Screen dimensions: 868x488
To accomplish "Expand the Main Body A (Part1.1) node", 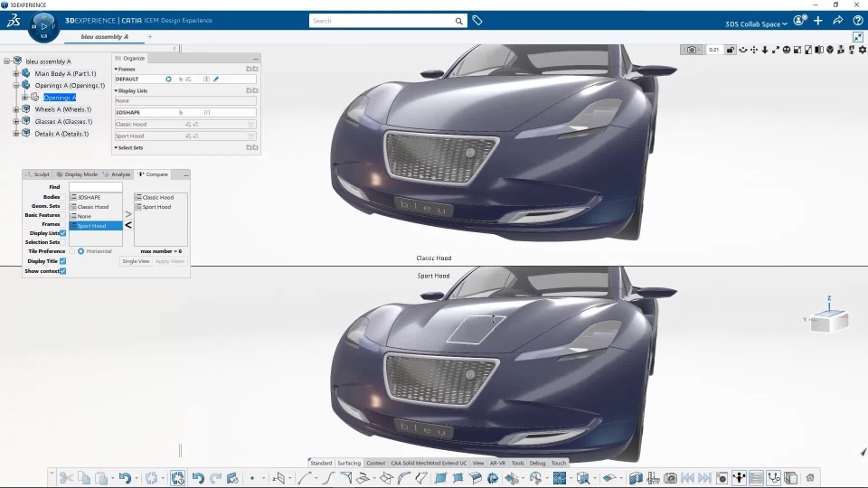I will tap(16, 73).
